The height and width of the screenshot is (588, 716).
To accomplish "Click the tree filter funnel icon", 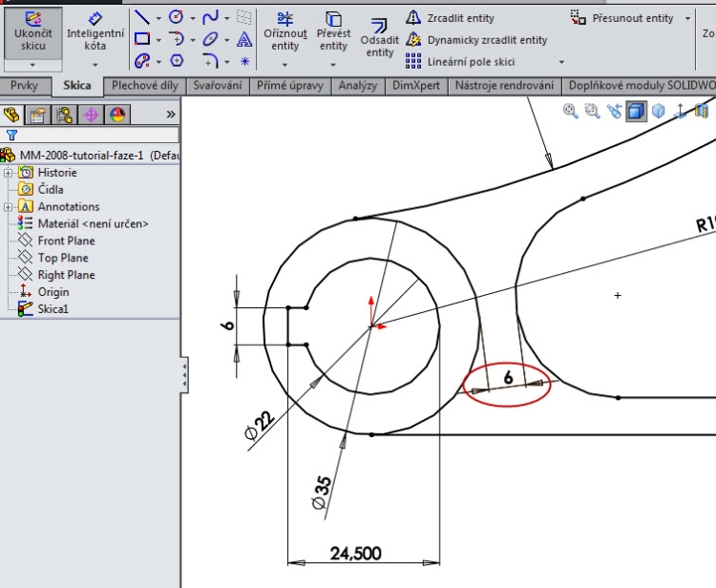I will 11,135.
